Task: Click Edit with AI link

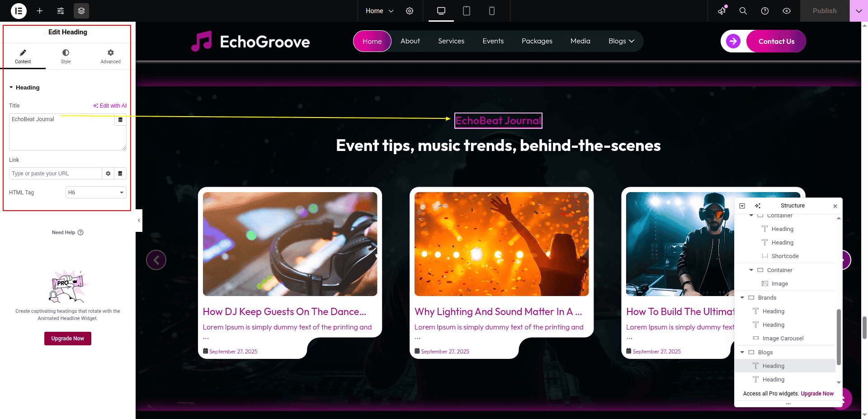Action: point(110,106)
